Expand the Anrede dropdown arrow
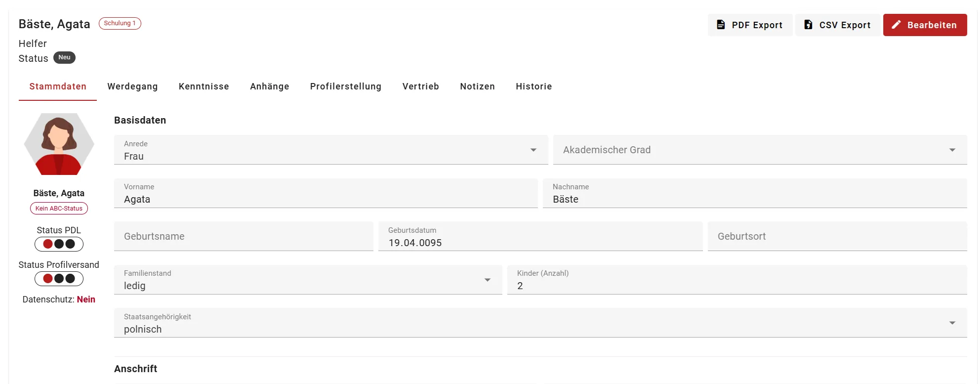This screenshot has width=980, height=384. click(x=533, y=150)
